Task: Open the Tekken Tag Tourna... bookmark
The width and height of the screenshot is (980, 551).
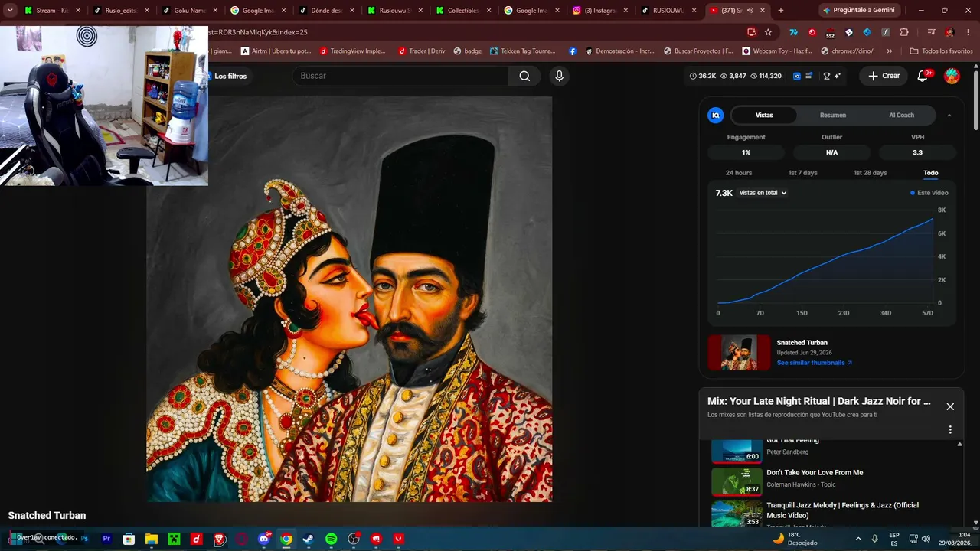Action: tap(523, 51)
